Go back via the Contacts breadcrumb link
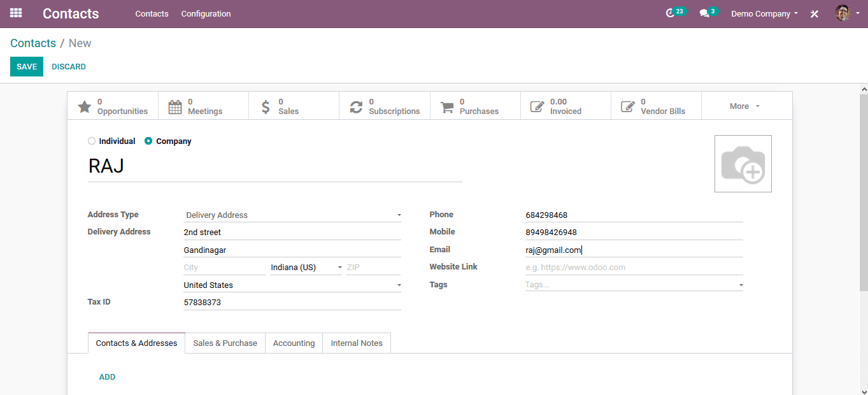The height and width of the screenshot is (395, 868). point(33,43)
